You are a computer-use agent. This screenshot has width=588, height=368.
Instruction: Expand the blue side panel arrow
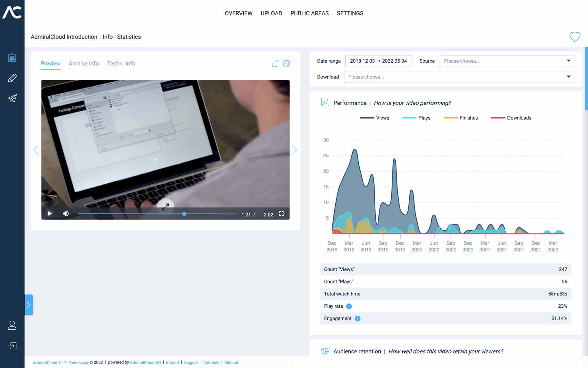[29, 305]
